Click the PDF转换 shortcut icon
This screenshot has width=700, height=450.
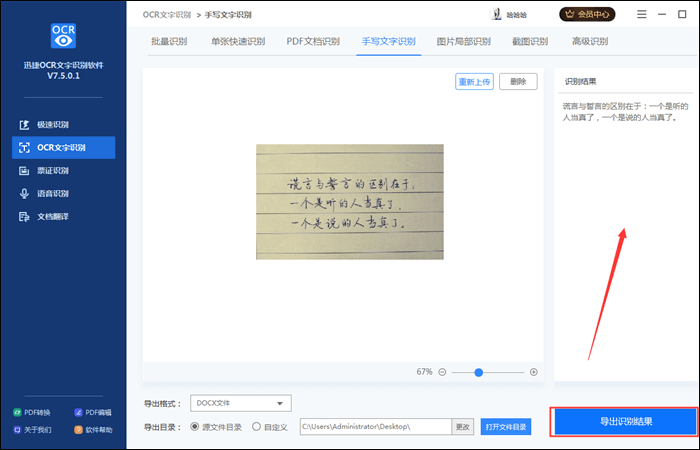(17, 412)
